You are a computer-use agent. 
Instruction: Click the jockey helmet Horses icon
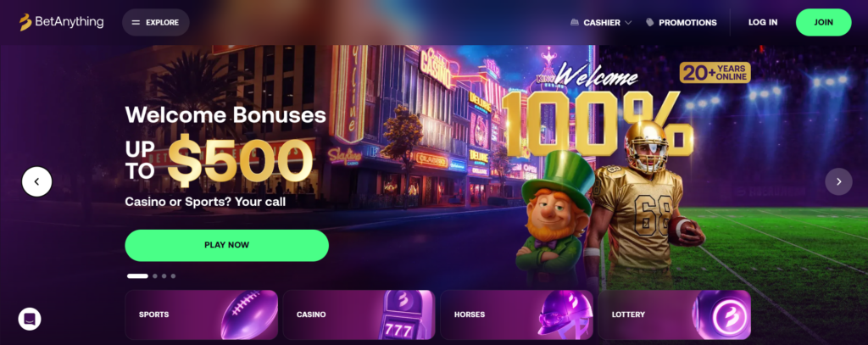(564, 314)
